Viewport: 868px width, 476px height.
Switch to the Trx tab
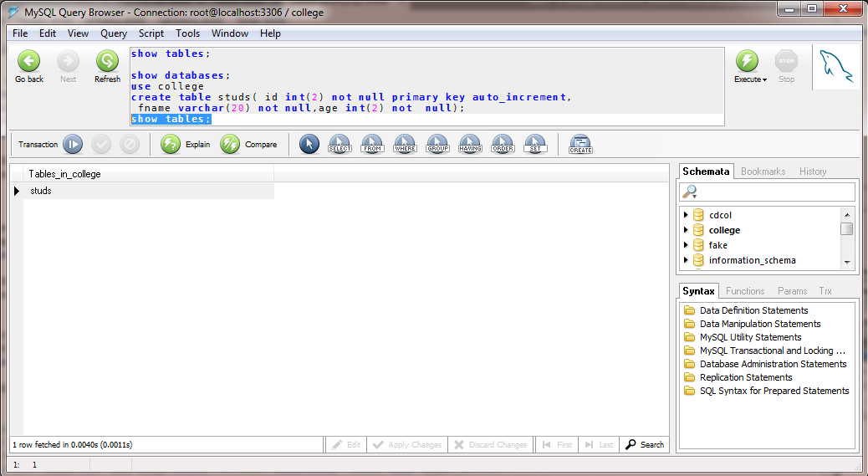pos(825,291)
